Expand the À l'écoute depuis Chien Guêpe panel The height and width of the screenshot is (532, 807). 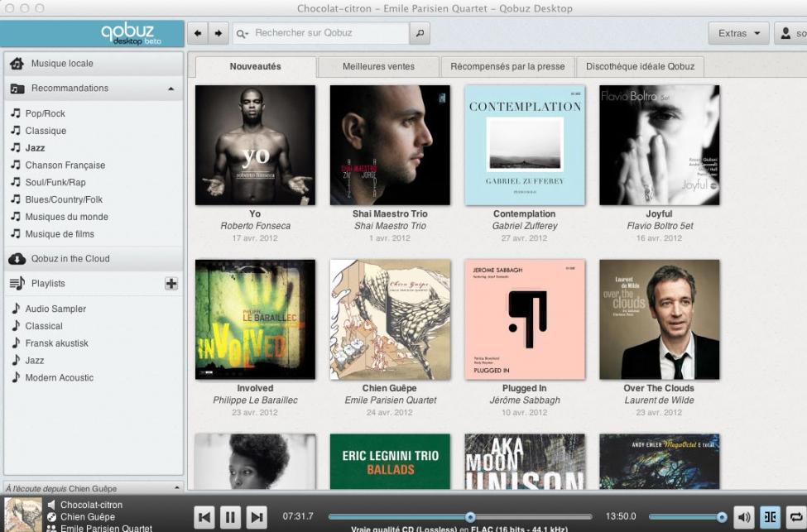(176, 488)
